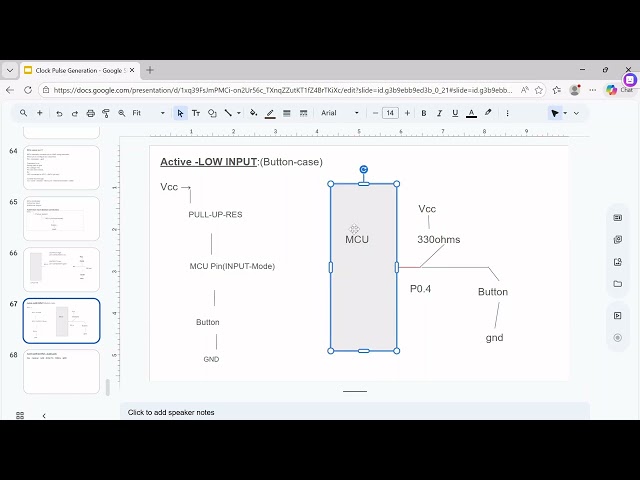This screenshot has width=640, height=480.
Task: Select slide 66 thumbnail
Action: (x=61, y=269)
